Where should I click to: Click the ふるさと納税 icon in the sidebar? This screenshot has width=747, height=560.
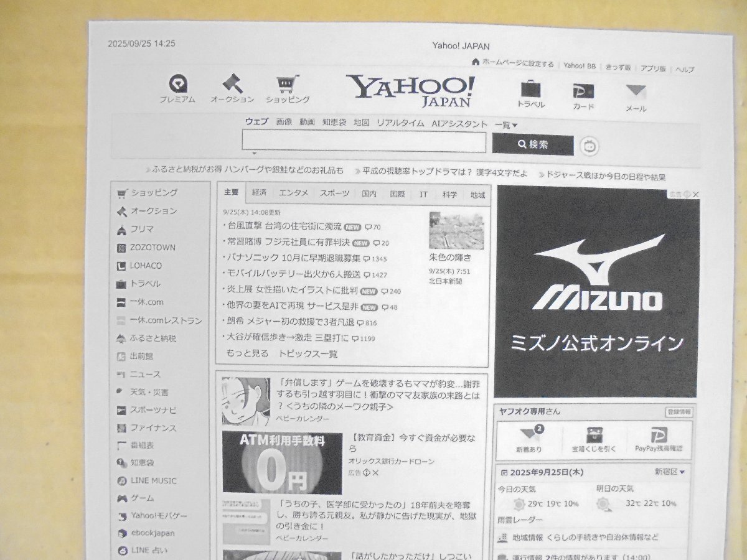pyautogui.click(x=122, y=338)
